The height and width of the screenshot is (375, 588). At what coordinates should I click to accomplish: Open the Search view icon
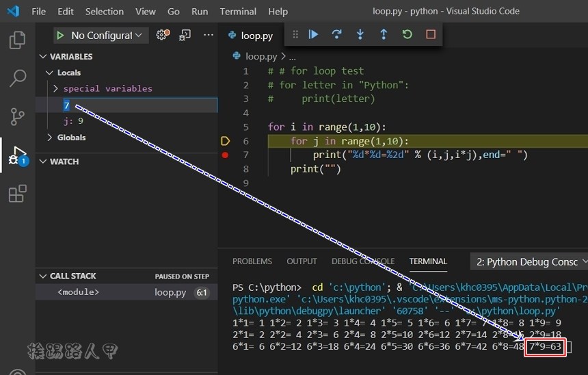tap(17, 78)
